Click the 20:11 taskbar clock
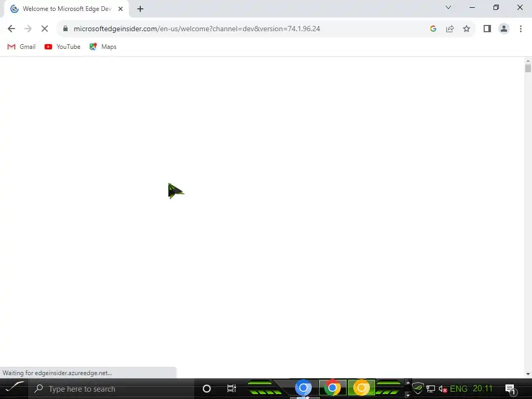Screen dimensions: 532x399 [x=483, y=389]
